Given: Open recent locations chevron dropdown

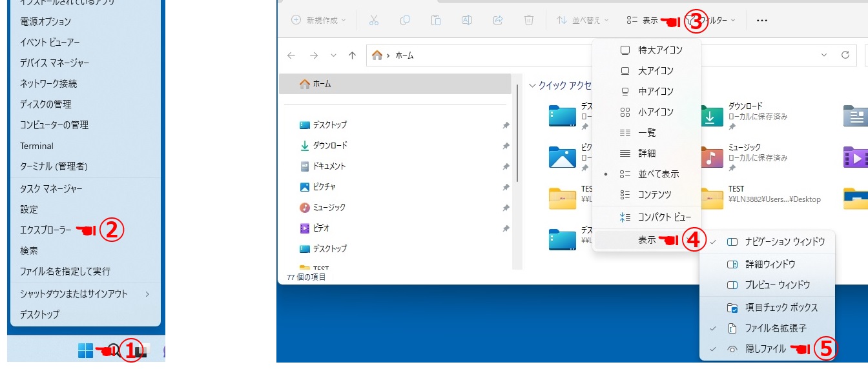Looking at the screenshot, I should 333,55.
